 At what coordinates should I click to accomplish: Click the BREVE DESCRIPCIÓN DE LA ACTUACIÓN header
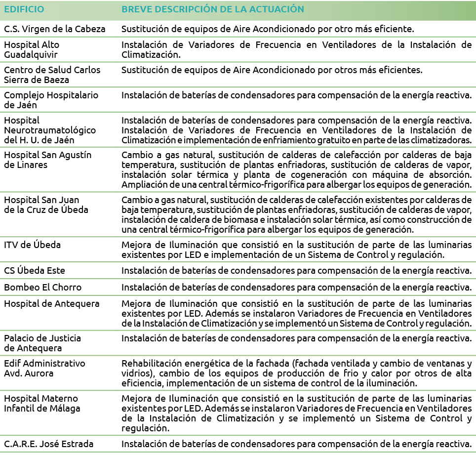coord(212,9)
